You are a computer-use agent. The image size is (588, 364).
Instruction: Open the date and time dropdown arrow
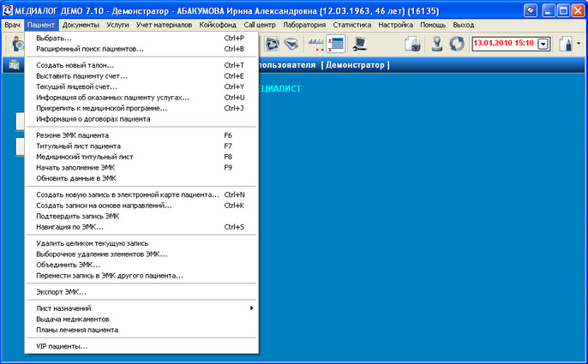coord(543,44)
